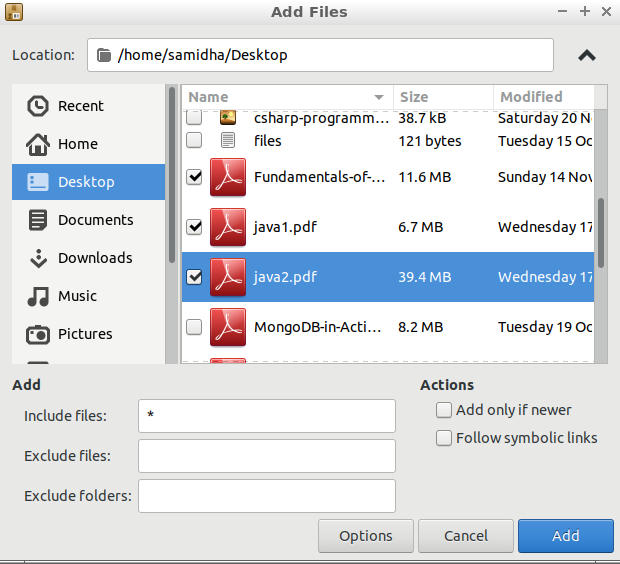Viewport: 620px width, 564px height.
Task: Uncheck the Fundamentals-of file checkbox
Action: 194,177
